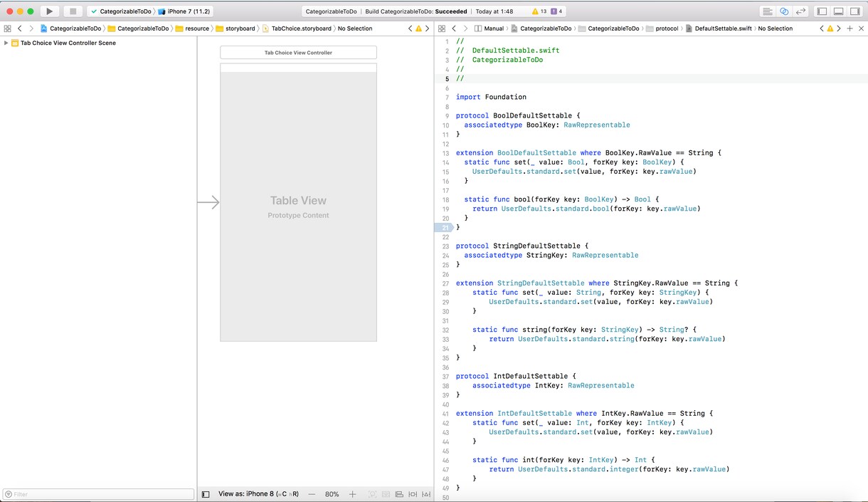Click 'associatedtype IntKey: RawRepresentable' line
Viewport: 868px width, 502px height.
[554, 385]
